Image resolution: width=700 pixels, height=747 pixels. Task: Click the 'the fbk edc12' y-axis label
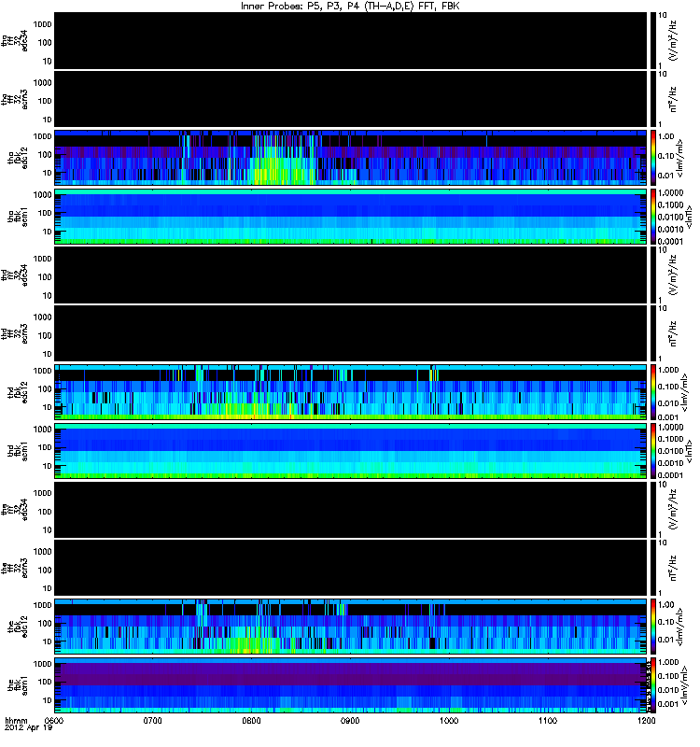coord(18,627)
